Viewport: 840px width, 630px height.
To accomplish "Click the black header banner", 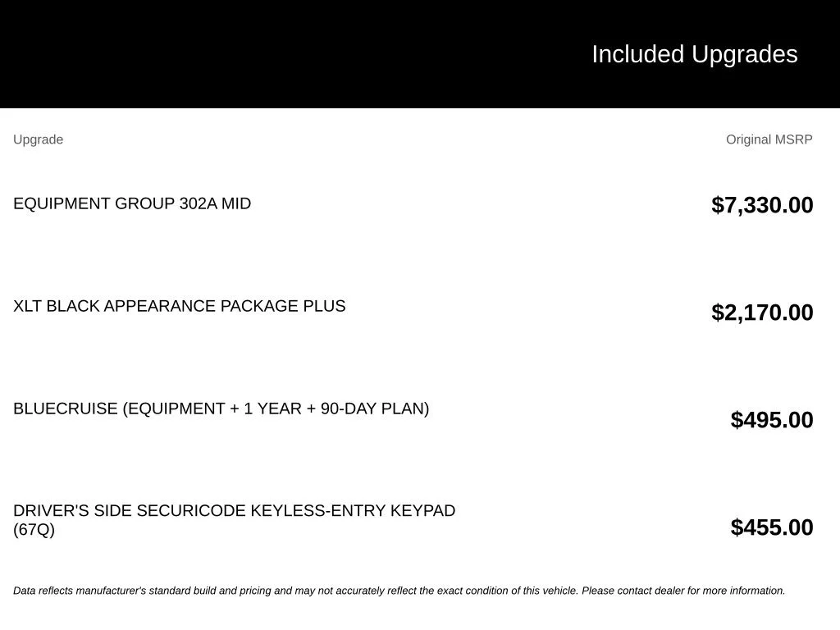I will pos(420,54).
